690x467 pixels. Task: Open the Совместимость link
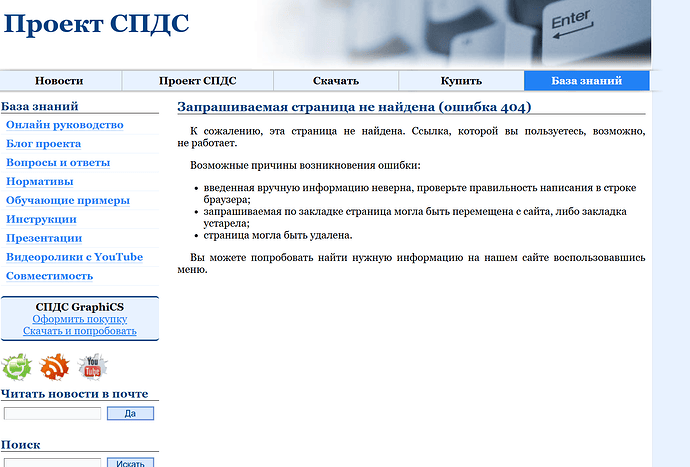(x=49, y=276)
